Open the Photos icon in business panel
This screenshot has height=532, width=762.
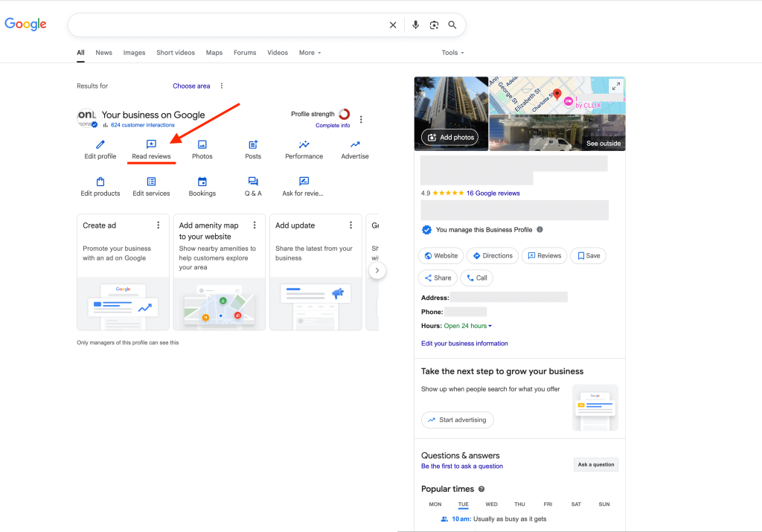point(202,144)
